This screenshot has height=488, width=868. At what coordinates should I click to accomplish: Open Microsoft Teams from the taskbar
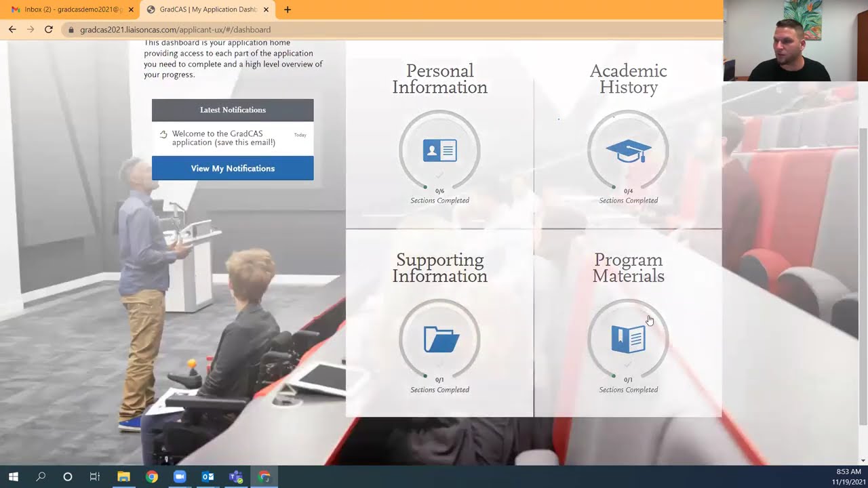pos(236,476)
